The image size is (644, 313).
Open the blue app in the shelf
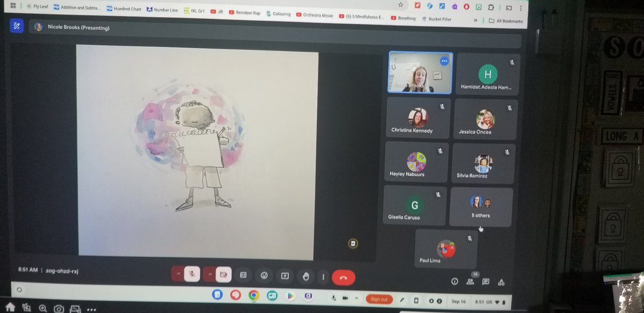coord(217,294)
